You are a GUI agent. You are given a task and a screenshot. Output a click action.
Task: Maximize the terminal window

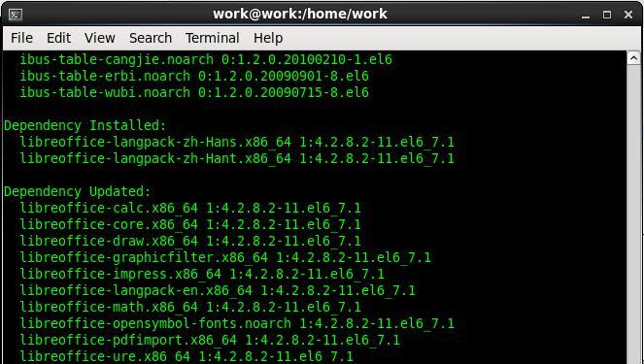pos(607,15)
